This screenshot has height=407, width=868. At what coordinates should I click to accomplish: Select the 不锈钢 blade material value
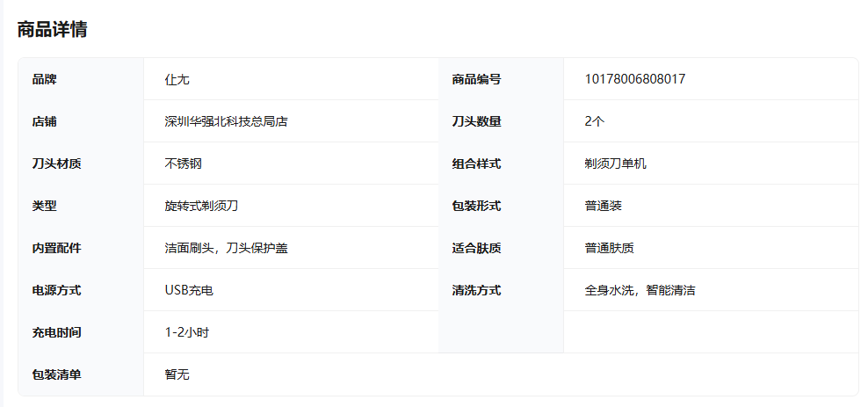click(183, 164)
